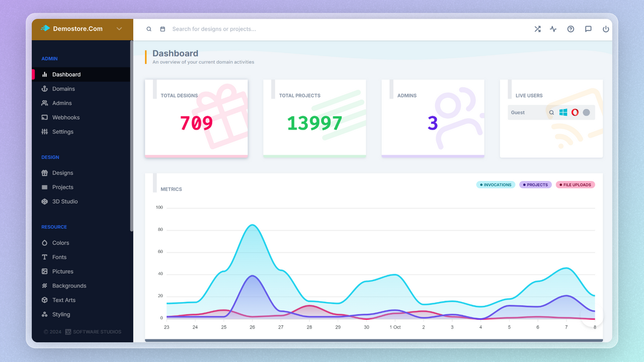644x362 pixels.
Task: Open Settings from the Admin menu
Action: click(62, 131)
